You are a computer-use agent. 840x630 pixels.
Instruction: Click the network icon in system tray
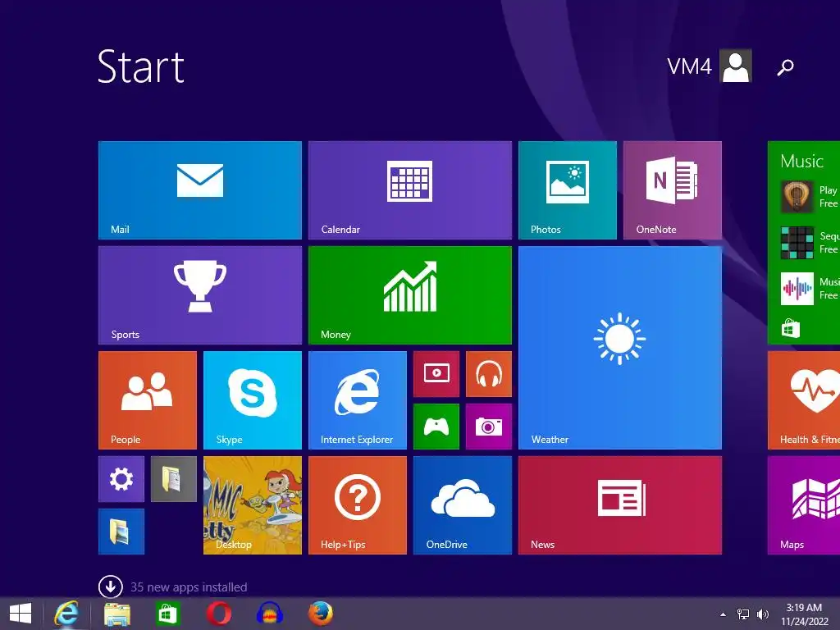pyautogui.click(x=743, y=614)
